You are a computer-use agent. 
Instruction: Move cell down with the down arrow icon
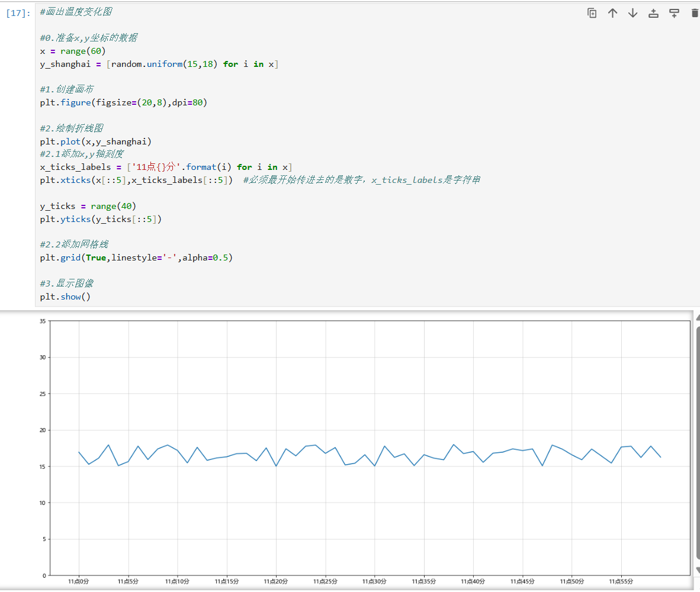click(632, 13)
